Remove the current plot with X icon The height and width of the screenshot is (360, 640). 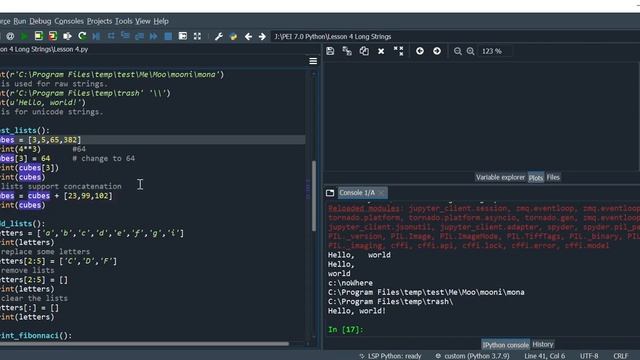[x=381, y=51]
